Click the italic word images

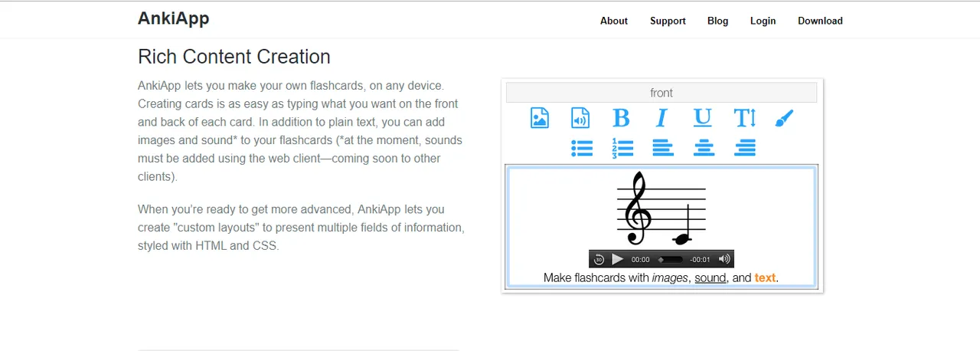coord(670,277)
